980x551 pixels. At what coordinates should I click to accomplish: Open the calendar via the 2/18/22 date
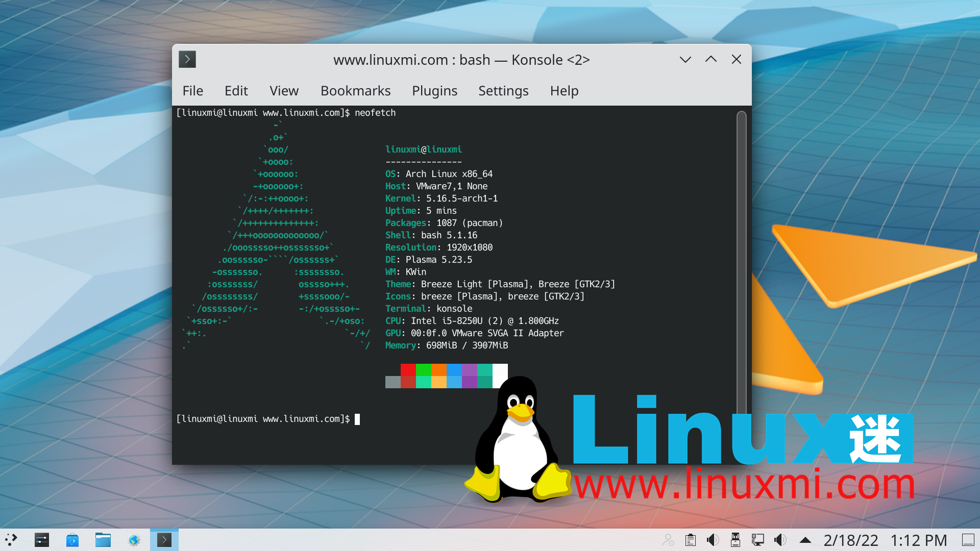(x=851, y=540)
